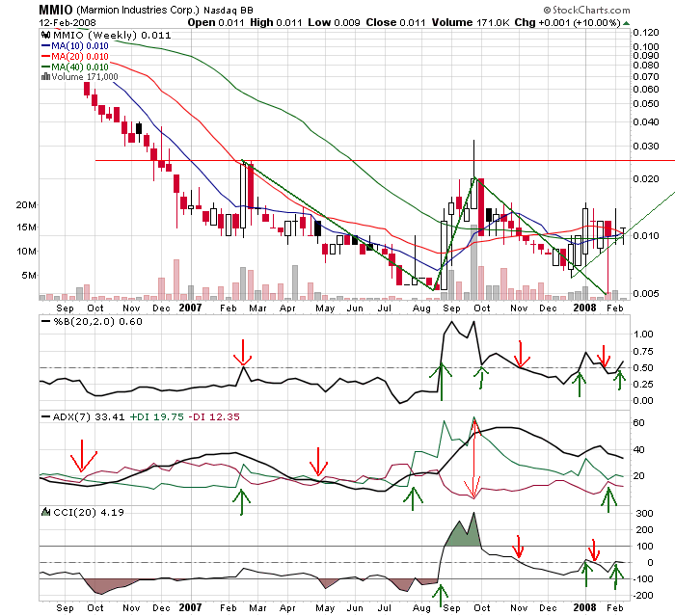Click the green up-triangle change indicator
This screenshot has width=675, height=616.
pos(627,23)
